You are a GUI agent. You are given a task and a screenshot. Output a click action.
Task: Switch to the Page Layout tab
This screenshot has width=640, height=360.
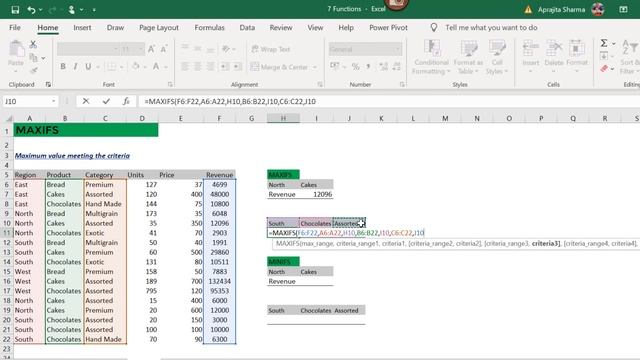click(159, 28)
